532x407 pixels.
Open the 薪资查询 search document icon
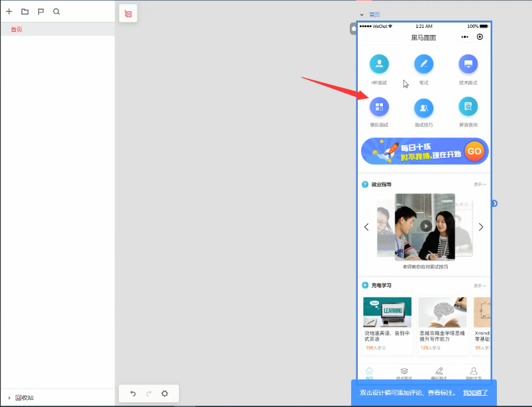[468, 107]
